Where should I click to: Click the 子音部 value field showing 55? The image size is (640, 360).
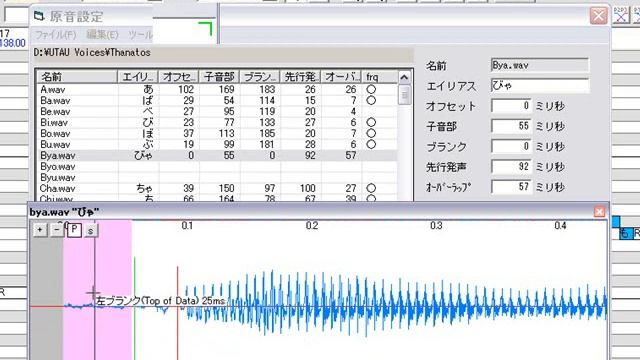(x=511, y=126)
